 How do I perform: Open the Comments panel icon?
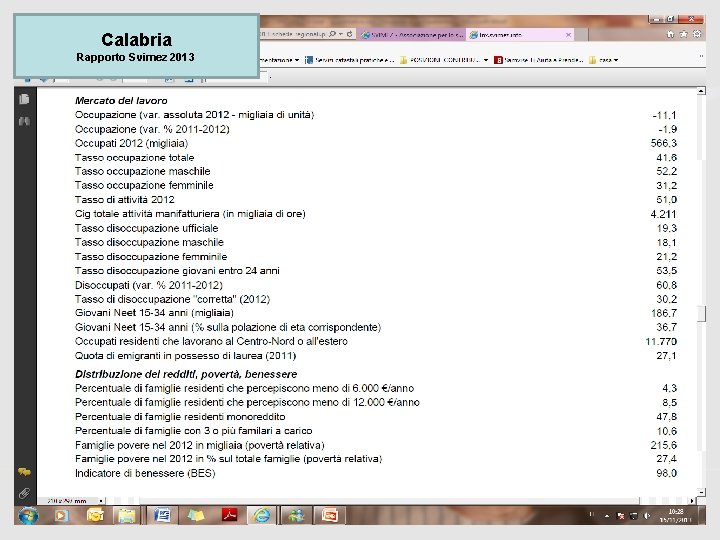tap(24, 472)
